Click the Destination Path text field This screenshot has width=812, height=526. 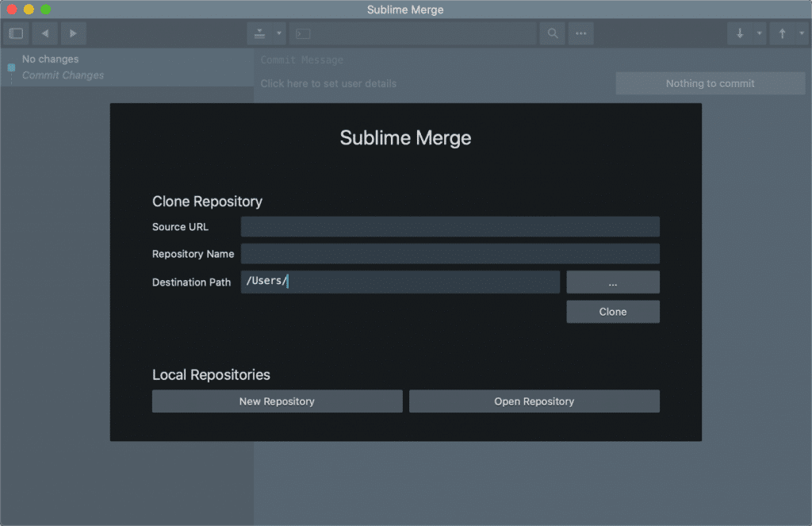[x=400, y=282]
